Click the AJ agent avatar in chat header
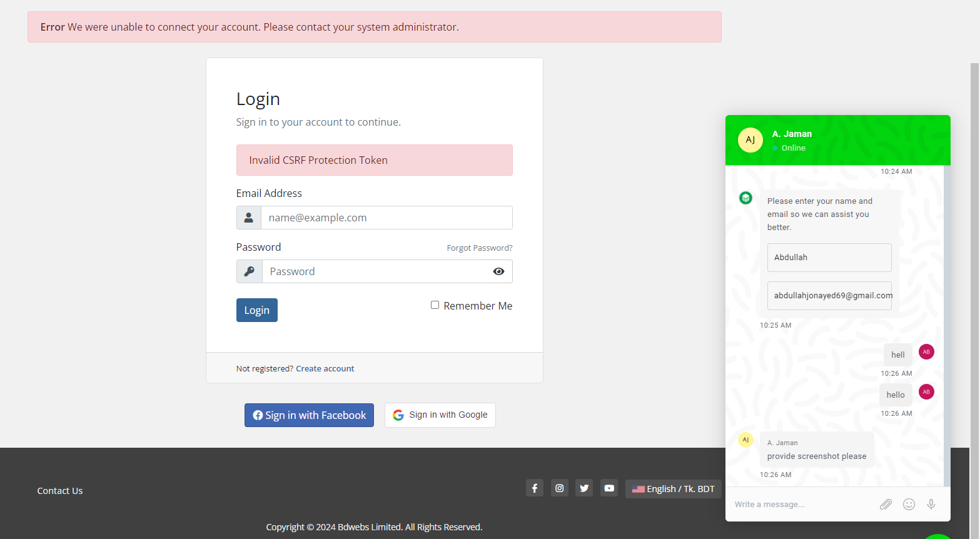 pyautogui.click(x=750, y=140)
